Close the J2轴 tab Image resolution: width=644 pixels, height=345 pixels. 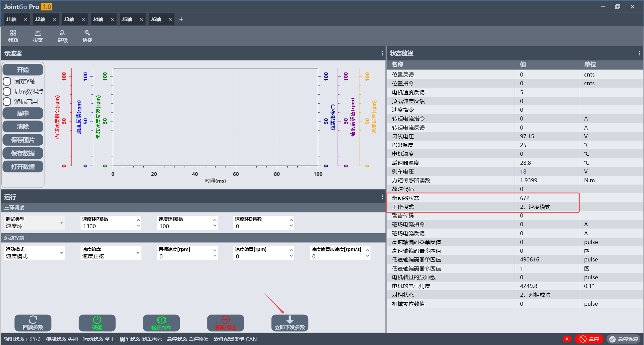click(x=54, y=19)
